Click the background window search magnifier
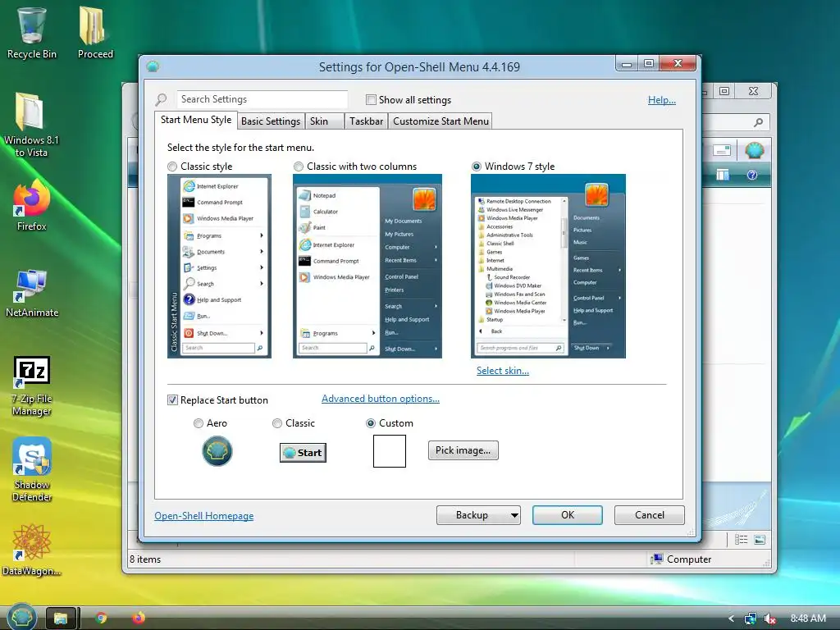Screen dimensions: 840x630 [x=758, y=123]
